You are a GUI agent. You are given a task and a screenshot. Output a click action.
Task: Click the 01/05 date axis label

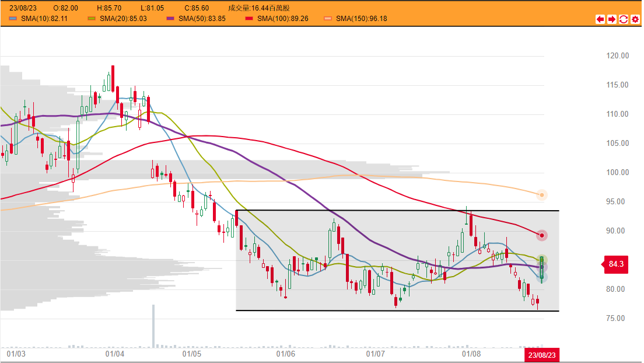coord(192,354)
